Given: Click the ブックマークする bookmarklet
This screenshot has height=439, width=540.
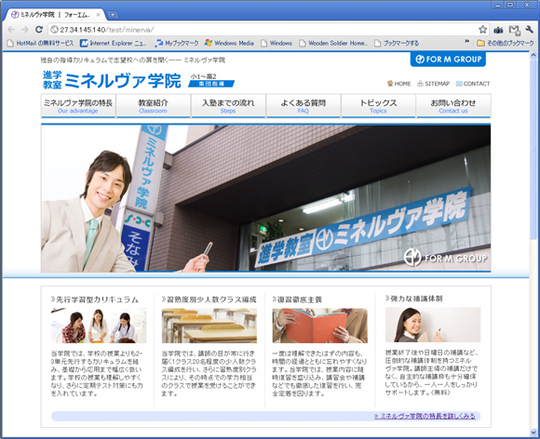Looking at the screenshot, I should (x=397, y=43).
